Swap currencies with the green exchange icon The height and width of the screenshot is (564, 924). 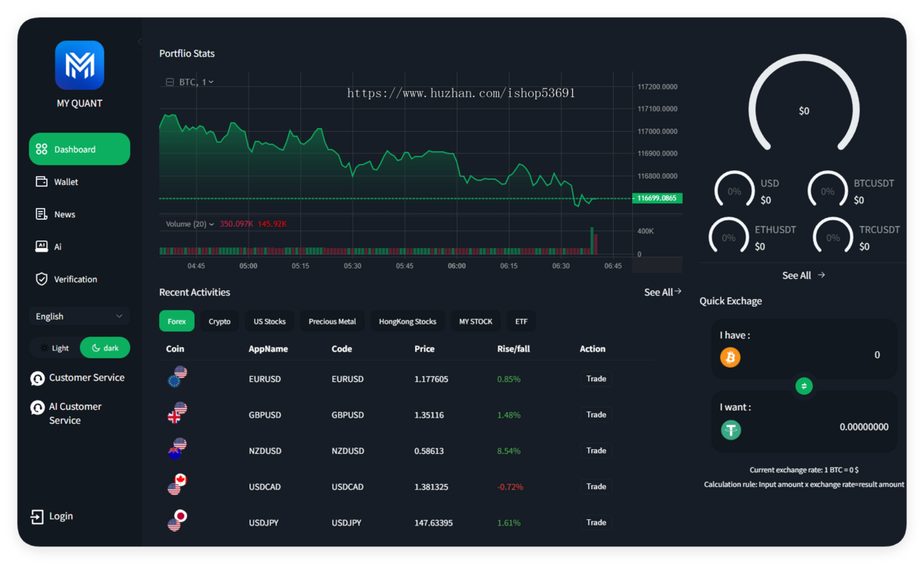[x=804, y=386]
